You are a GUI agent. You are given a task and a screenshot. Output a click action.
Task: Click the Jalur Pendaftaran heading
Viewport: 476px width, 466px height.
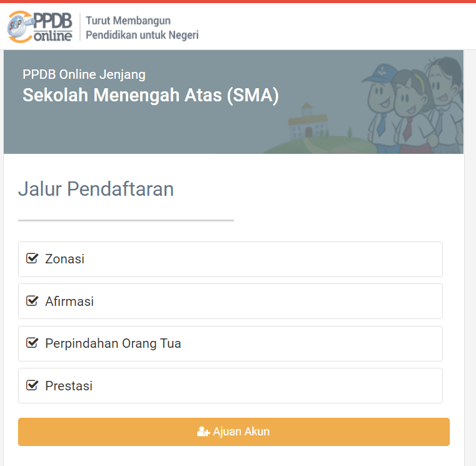[x=96, y=189]
